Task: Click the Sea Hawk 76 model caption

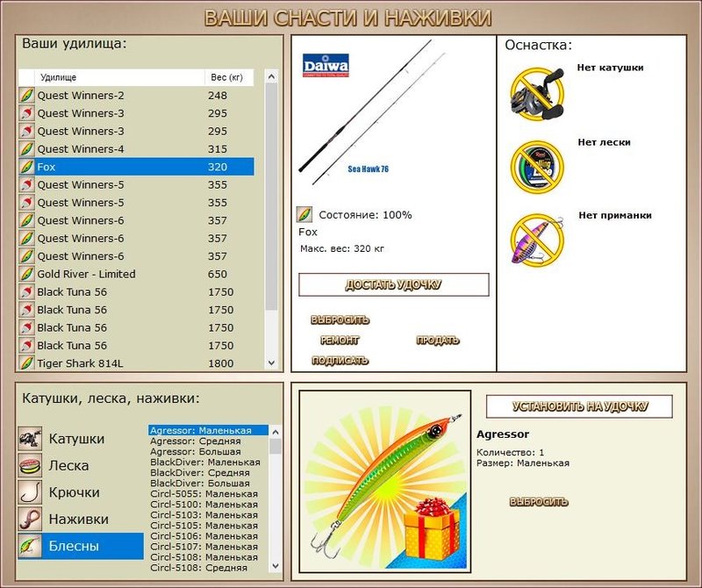Action: (369, 169)
